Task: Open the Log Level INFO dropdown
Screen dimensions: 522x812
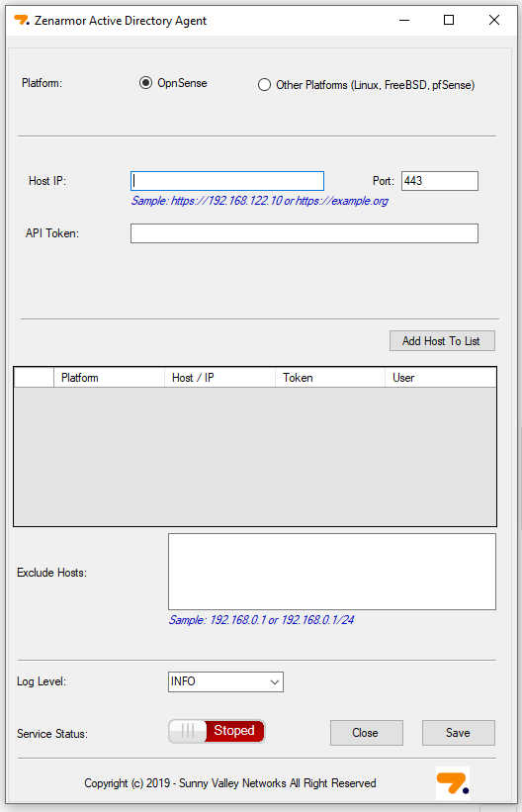Action: pyautogui.click(x=225, y=681)
